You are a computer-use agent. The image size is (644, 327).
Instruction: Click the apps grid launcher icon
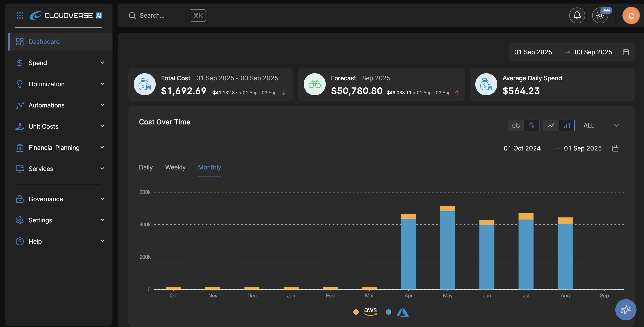click(x=20, y=15)
